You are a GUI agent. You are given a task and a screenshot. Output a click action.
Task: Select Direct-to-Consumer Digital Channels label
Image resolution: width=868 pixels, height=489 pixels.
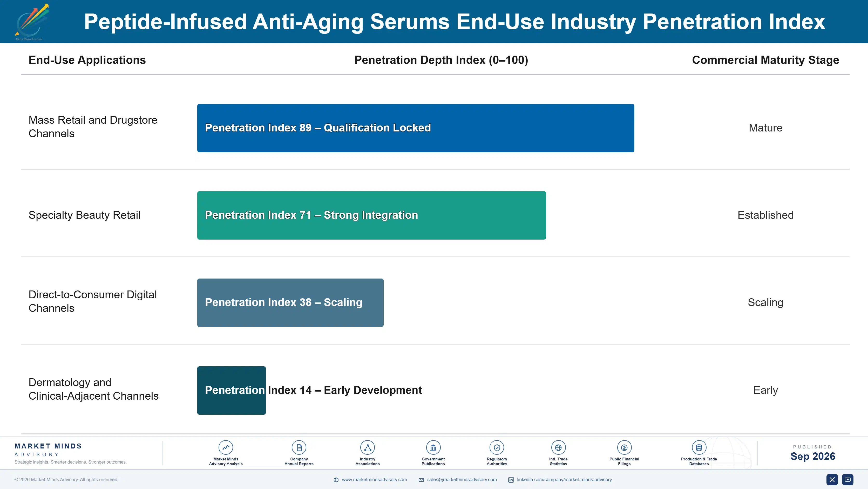pos(93,301)
